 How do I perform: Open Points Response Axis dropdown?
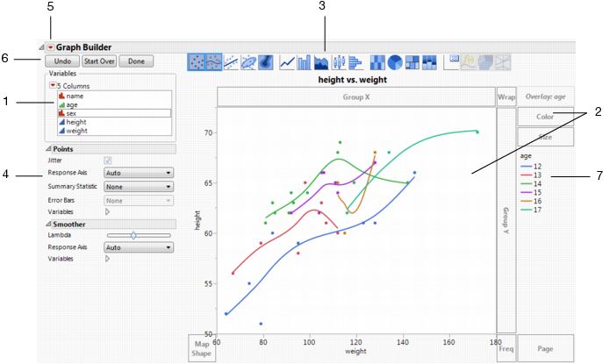click(x=139, y=173)
